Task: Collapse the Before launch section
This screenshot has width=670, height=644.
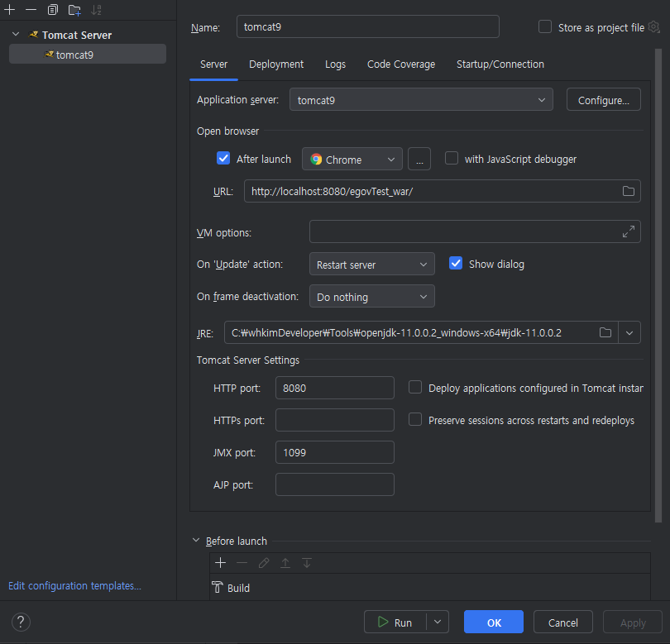Action: (196, 540)
